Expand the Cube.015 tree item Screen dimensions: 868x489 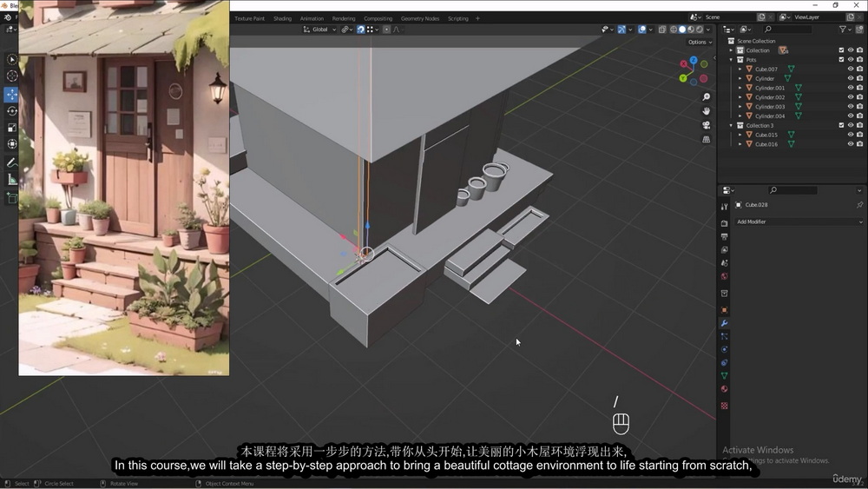coord(740,135)
